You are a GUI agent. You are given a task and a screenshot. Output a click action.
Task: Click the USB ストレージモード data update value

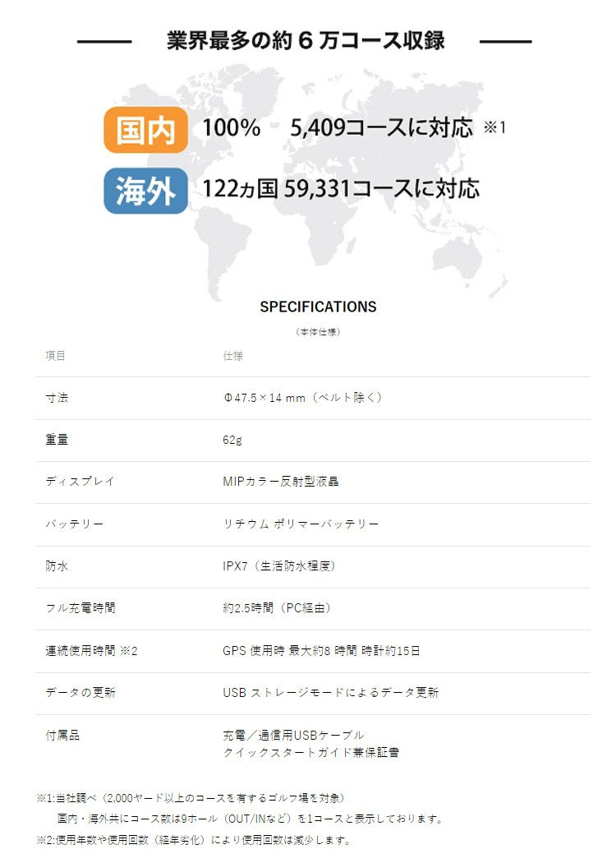[x=330, y=693]
